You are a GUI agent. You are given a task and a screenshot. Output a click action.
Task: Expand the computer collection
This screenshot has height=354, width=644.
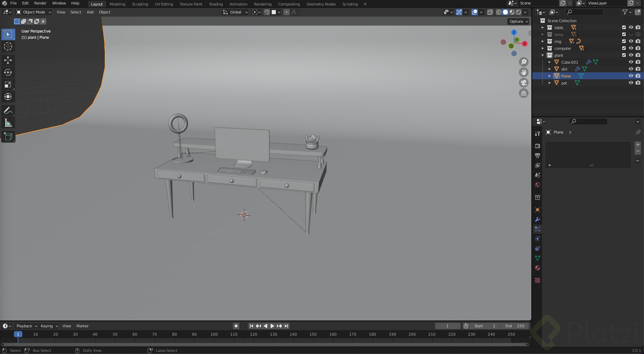tap(542, 48)
